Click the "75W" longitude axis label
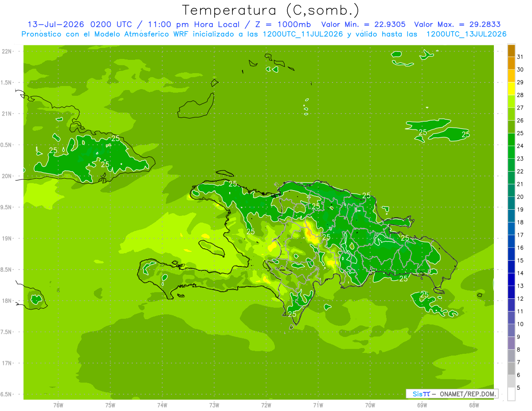 click(x=110, y=405)
